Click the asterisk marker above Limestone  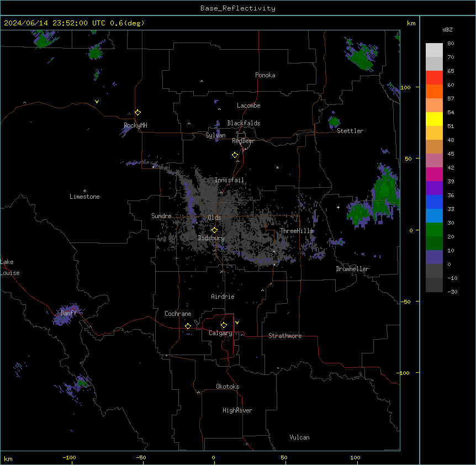[84, 191]
